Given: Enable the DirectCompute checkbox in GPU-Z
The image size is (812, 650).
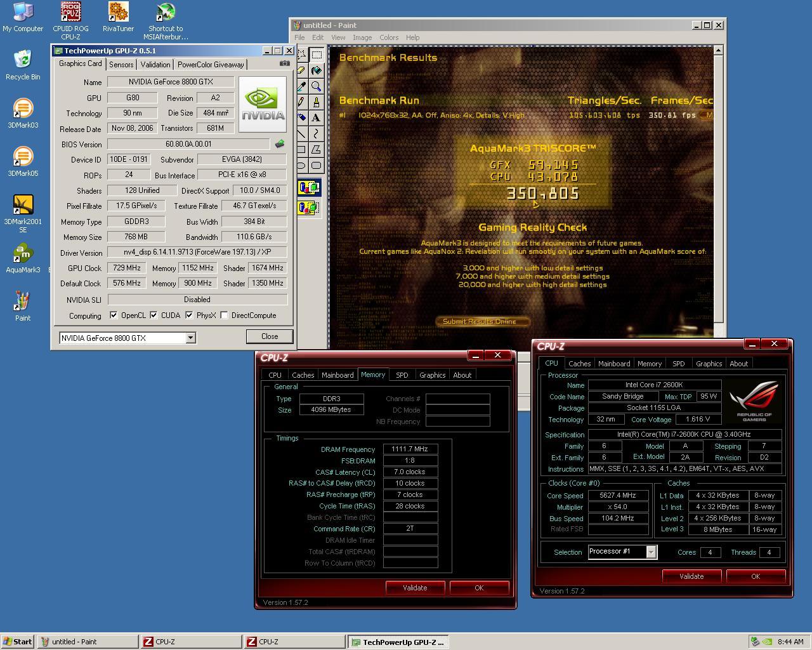Looking at the screenshot, I should 224,315.
